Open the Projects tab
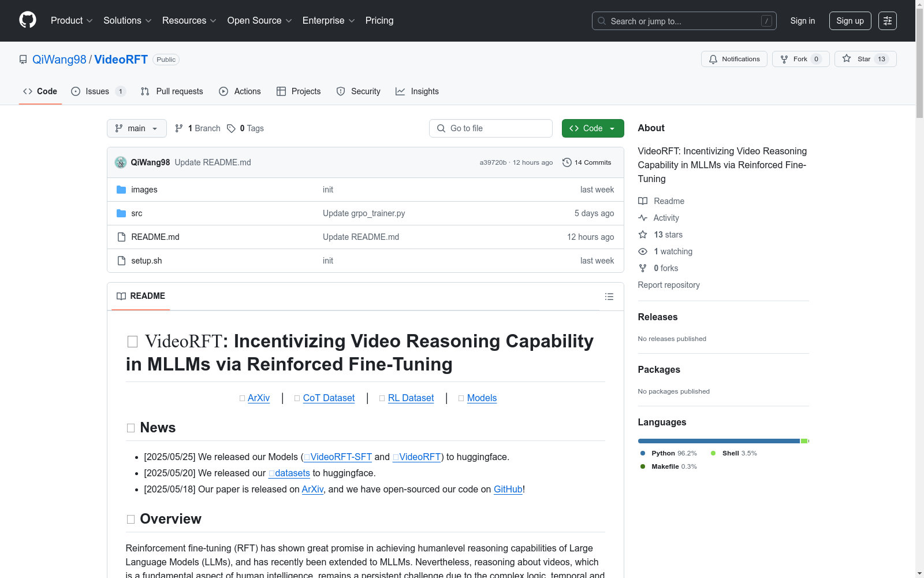924x578 pixels. (x=299, y=91)
